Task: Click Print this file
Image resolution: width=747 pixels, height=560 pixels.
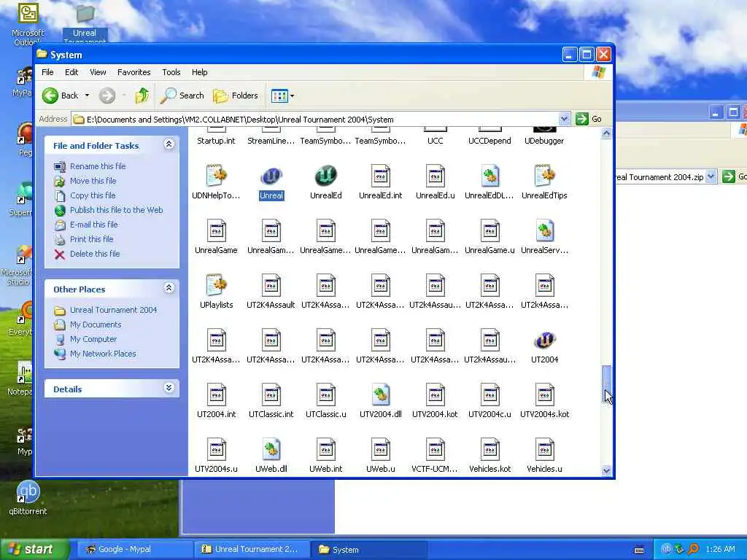Action: tap(91, 239)
